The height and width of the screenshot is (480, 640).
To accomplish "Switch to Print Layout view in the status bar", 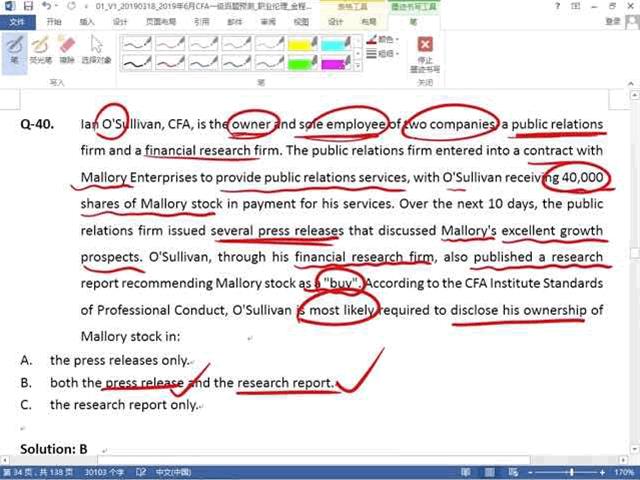I will tap(489, 472).
